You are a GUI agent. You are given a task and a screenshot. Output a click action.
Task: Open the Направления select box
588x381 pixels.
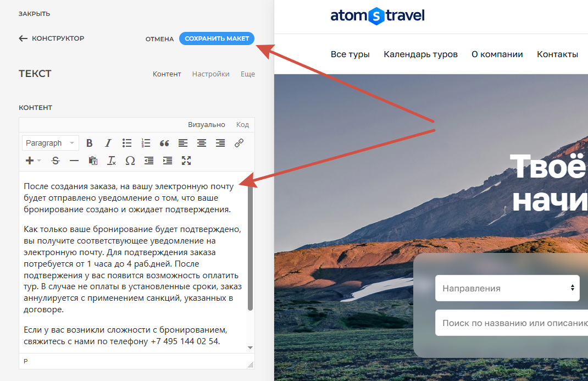coord(507,288)
